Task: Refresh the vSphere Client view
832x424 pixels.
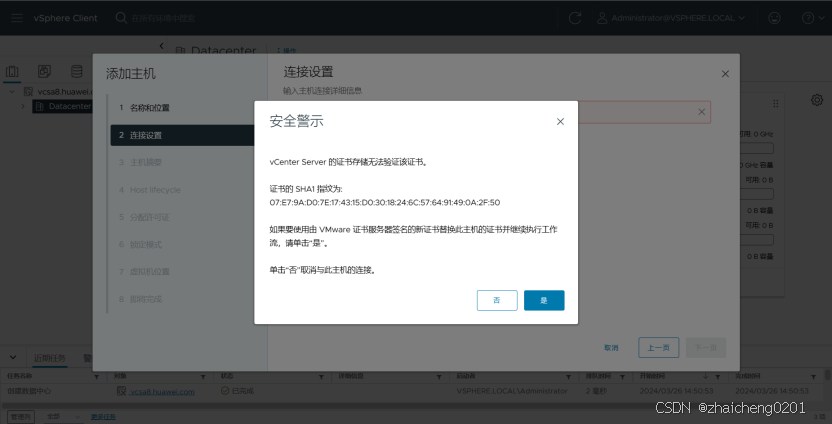Action: pyautogui.click(x=575, y=18)
